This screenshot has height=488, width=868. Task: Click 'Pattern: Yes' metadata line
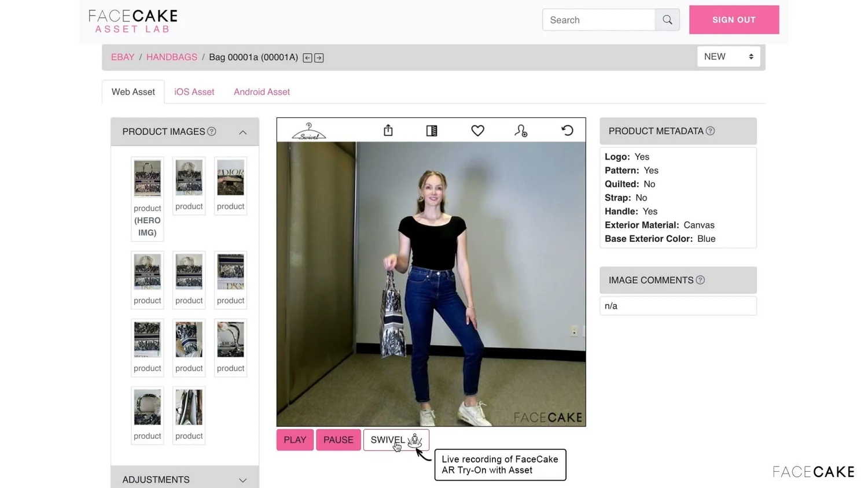tap(632, 171)
